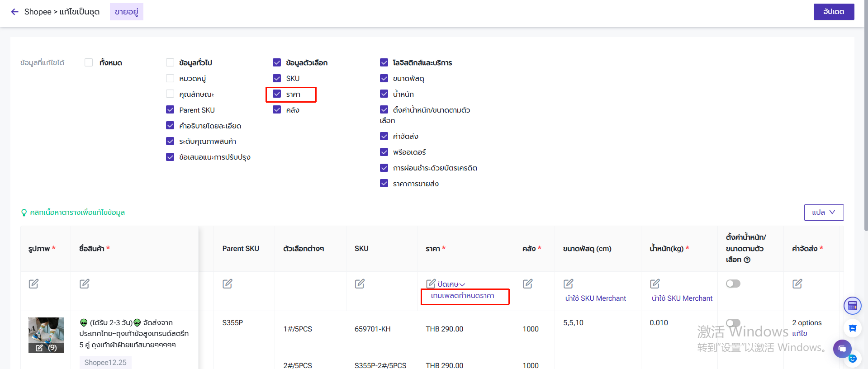Click bulk edit icon in ชื่อสินค้า column
The width and height of the screenshot is (868, 369).
85,284
